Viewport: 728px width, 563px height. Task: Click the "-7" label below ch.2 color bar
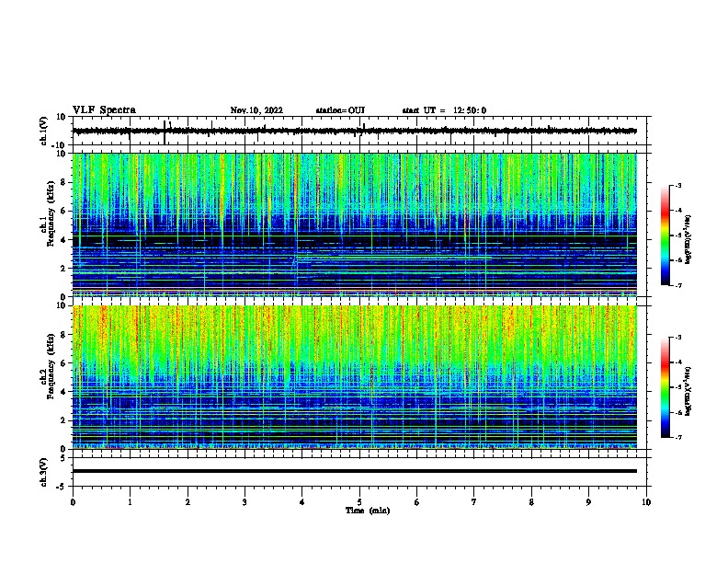[x=677, y=437]
